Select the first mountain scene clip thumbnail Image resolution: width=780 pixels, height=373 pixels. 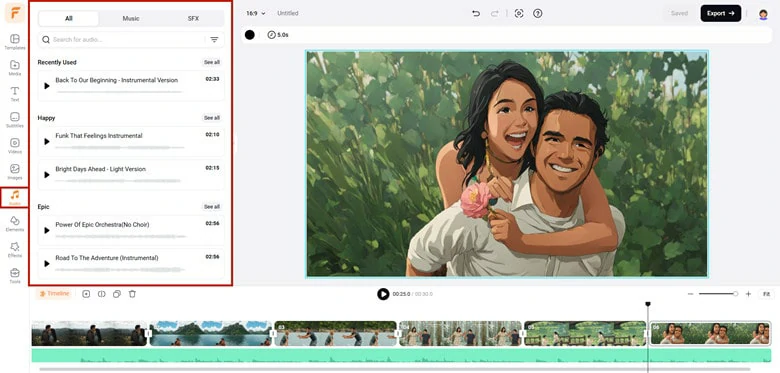(89, 333)
